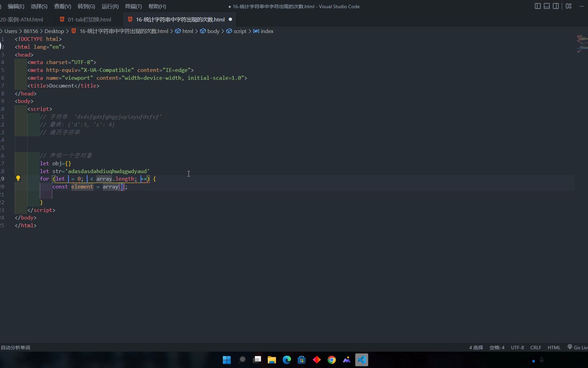Image resolution: width=588 pixels, height=368 pixels.
Task: Open the 查看(V) menu
Action: tap(63, 6)
